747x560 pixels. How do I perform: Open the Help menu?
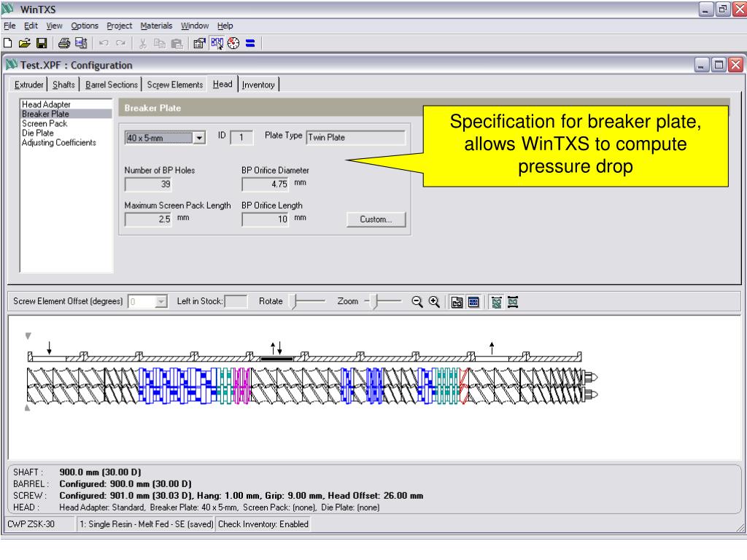click(x=225, y=26)
